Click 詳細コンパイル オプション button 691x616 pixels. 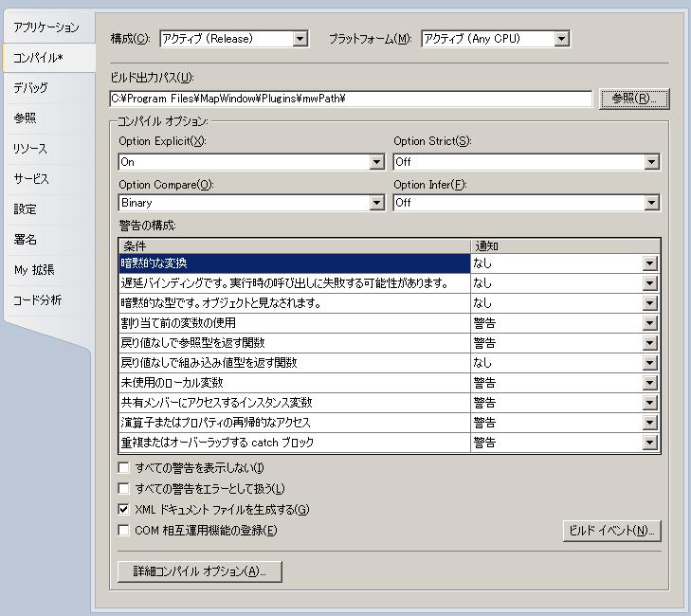pyautogui.click(x=199, y=571)
